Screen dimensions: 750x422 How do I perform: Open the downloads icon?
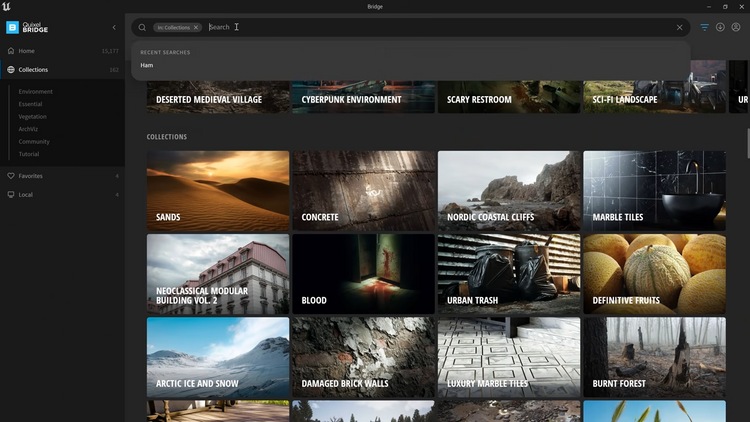click(x=720, y=27)
